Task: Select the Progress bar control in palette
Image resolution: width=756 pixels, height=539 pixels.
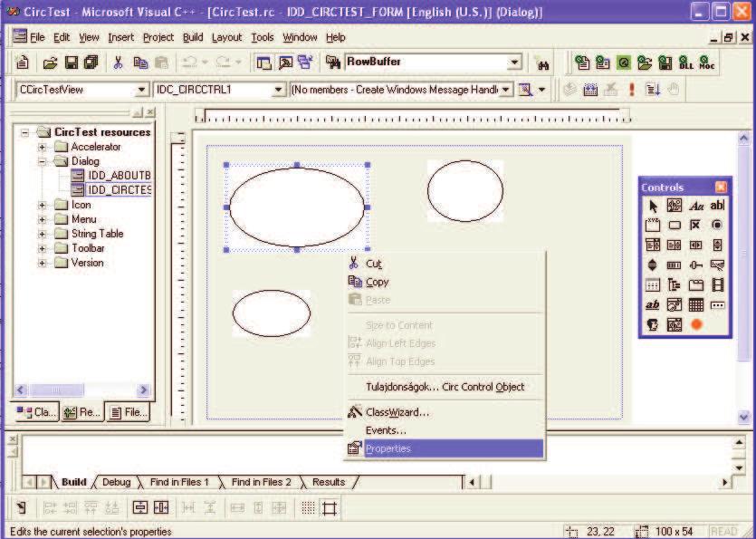Action: tap(674, 265)
